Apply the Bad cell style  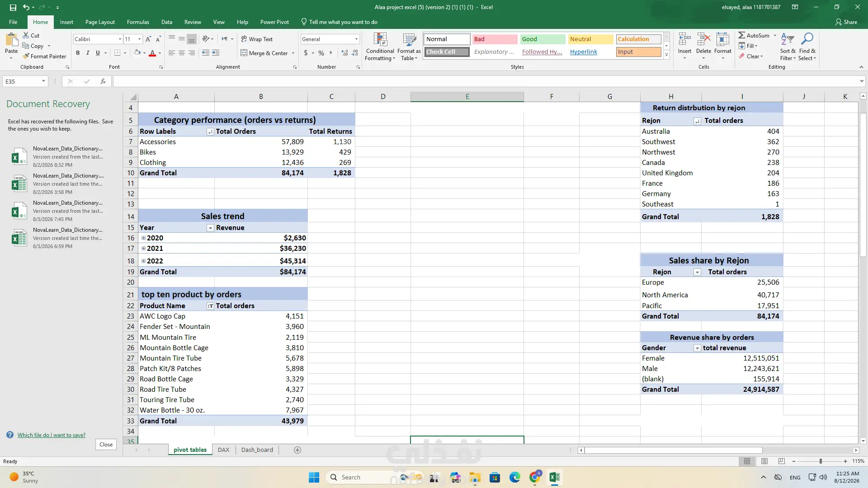(495, 39)
